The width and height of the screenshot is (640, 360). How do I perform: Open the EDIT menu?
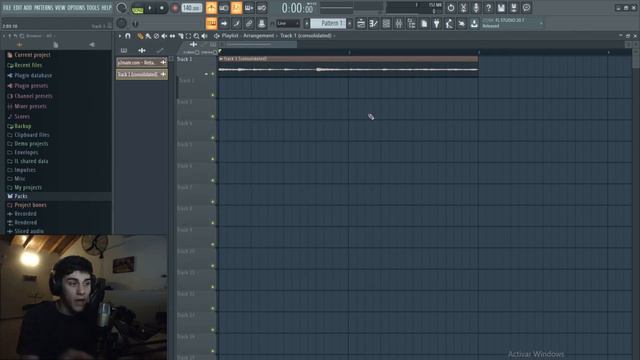pos(18,8)
